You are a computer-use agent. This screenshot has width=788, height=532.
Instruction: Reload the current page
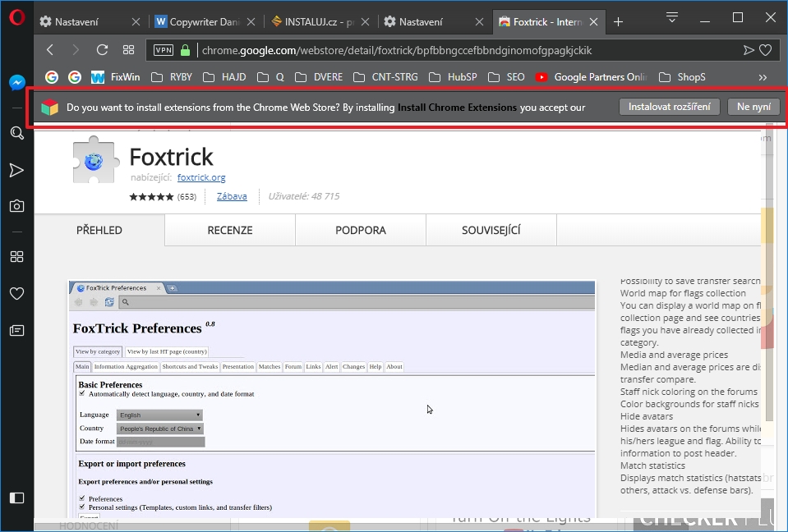tap(102, 50)
